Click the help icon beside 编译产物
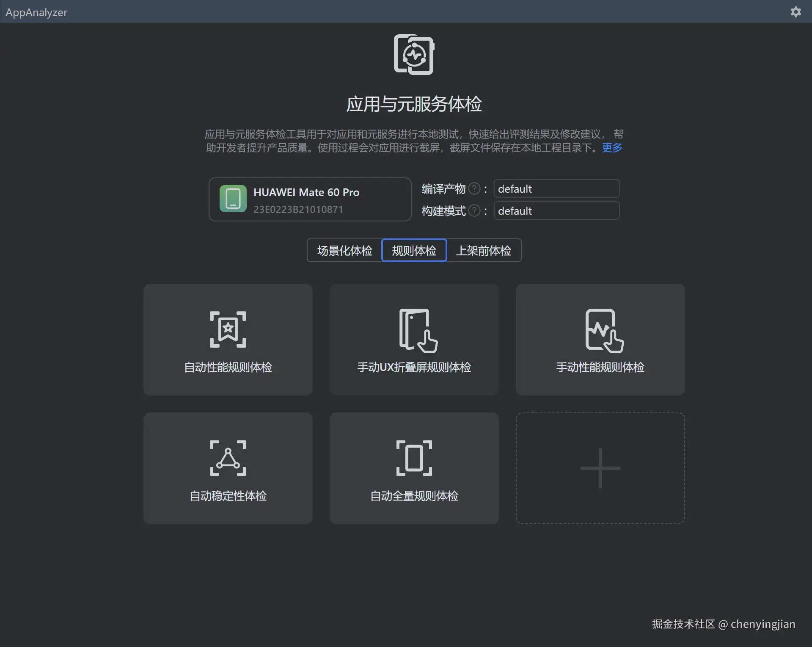Viewport: 812px width, 647px height. 474,189
